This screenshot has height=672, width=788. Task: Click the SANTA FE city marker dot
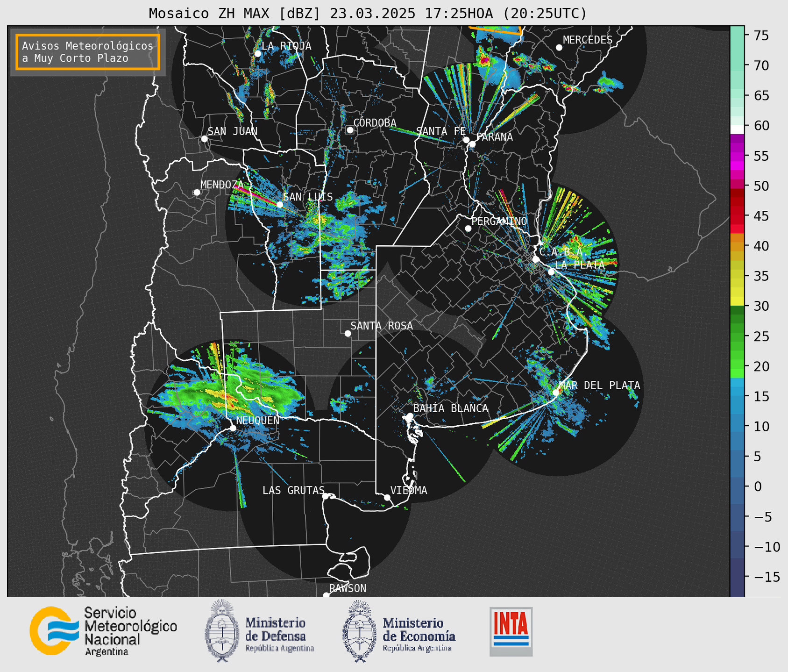[466, 140]
